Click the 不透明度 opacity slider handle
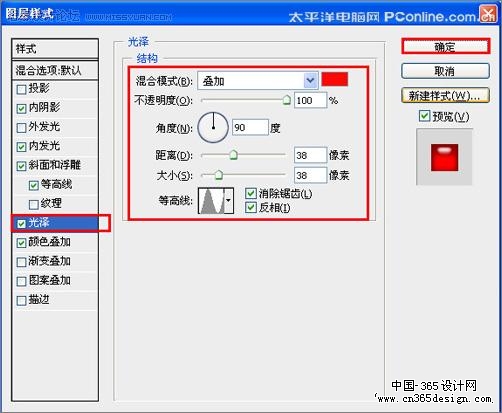 pyautogui.click(x=287, y=100)
